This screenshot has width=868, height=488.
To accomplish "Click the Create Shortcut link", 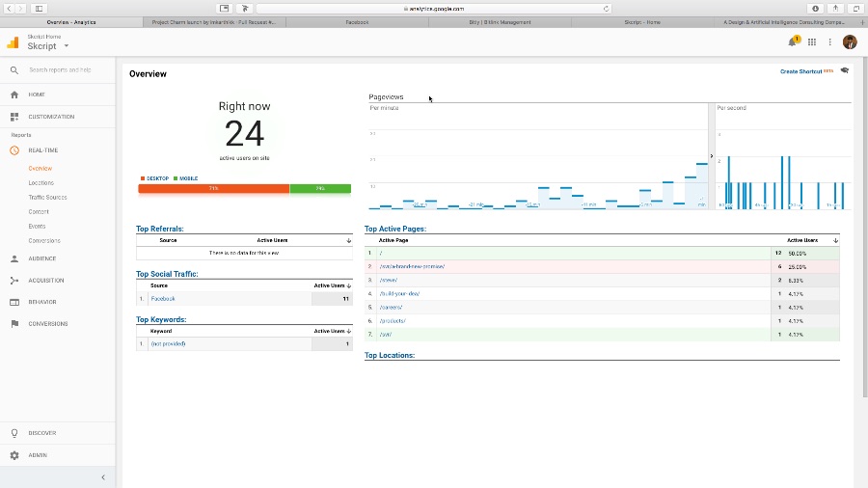I will (801, 71).
